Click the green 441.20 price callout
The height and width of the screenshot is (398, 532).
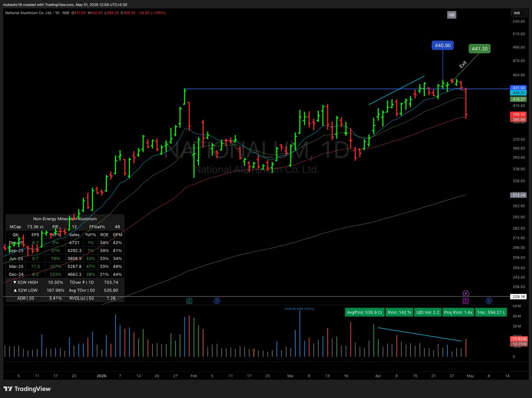pyautogui.click(x=480, y=49)
